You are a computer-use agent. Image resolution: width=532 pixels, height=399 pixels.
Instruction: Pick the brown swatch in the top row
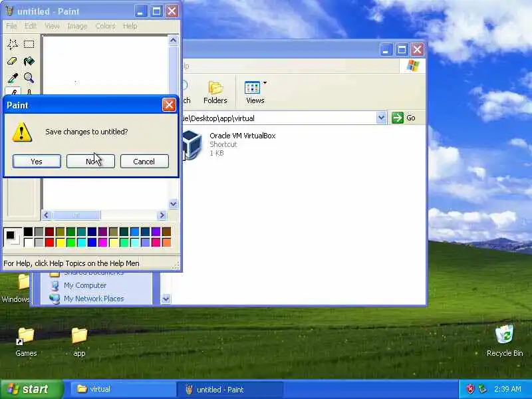[x=167, y=231]
